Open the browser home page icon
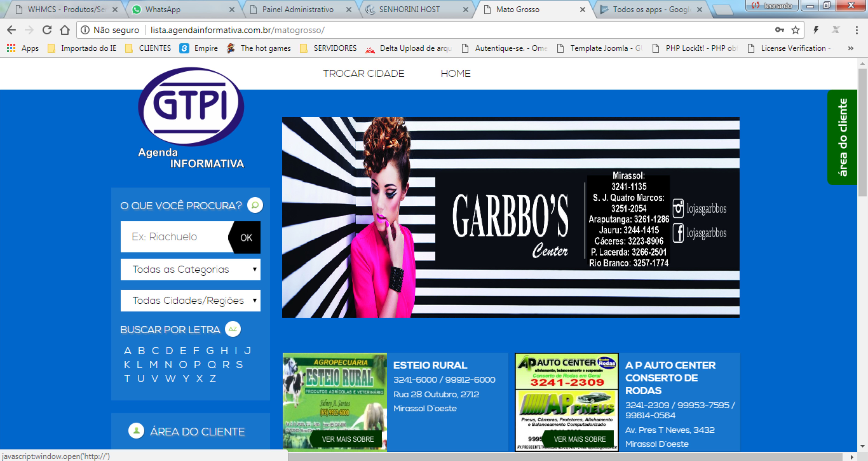This screenshot has height=461, width=868. point(65,30)
